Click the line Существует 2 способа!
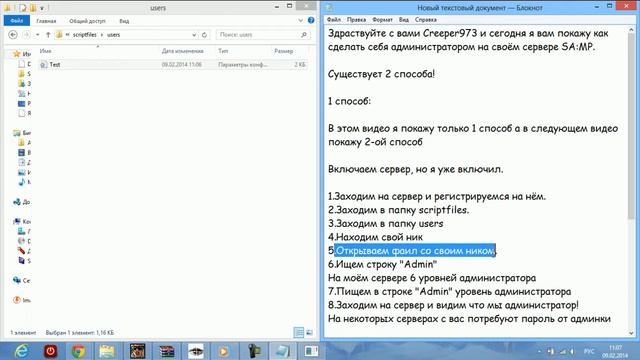 click(x=381, y=74)
